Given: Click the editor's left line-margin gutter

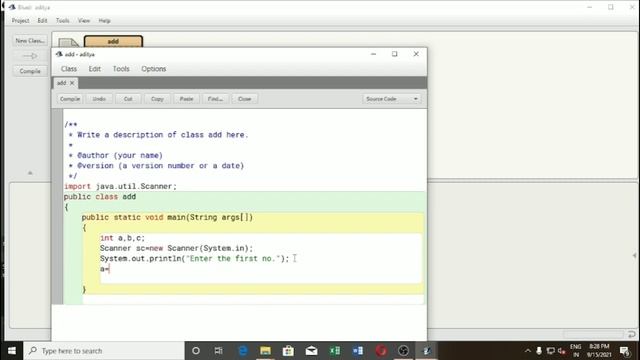Looking at the screenshot, I should [58, 206].
